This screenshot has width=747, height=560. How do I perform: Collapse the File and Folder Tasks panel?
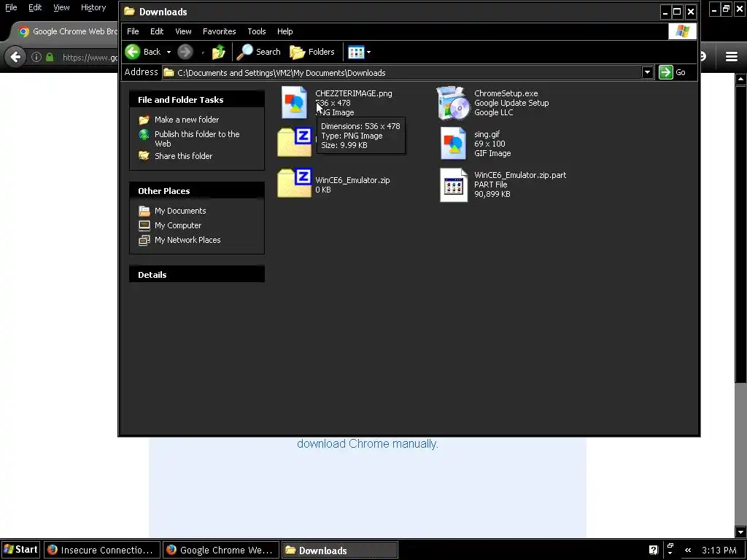(197, 99)
